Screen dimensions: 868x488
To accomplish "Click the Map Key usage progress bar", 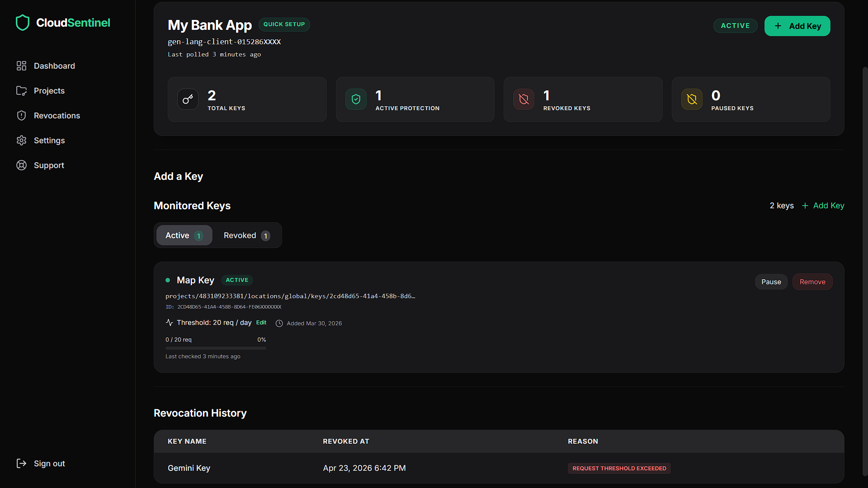I will [x=216, y=347].
